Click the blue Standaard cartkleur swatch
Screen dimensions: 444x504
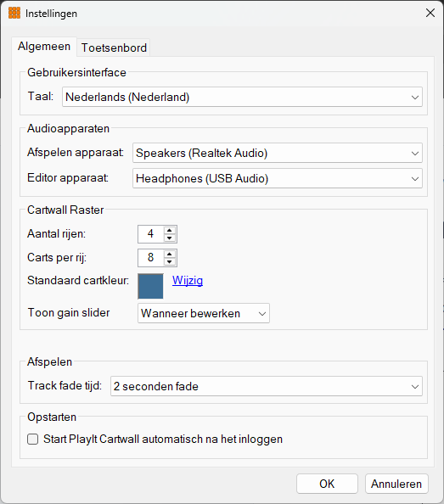150,286
